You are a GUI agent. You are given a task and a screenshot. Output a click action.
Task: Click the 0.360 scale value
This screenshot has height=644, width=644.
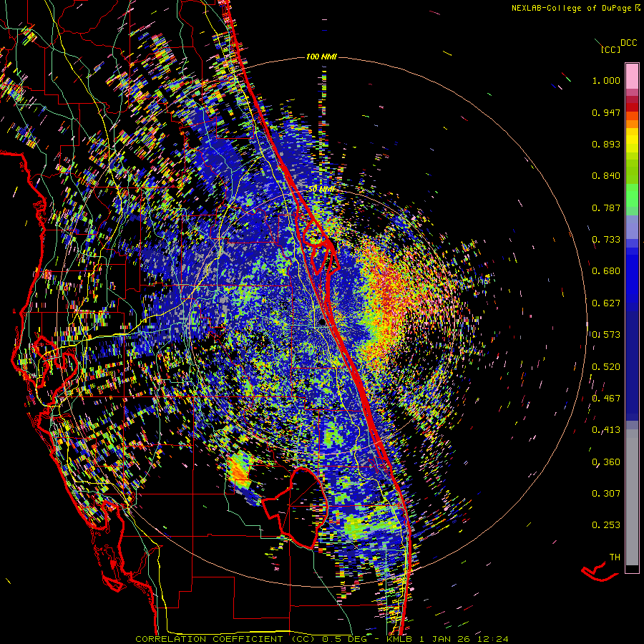coord(606,462)
